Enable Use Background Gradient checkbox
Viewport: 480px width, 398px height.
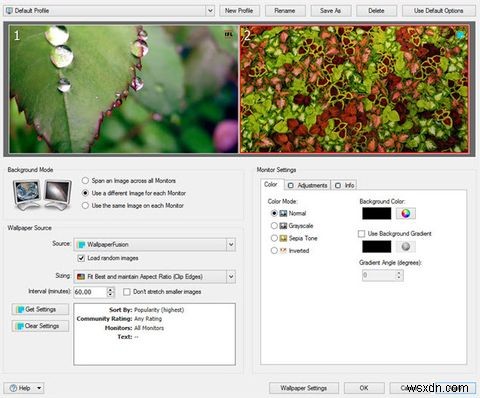(361, 234)
